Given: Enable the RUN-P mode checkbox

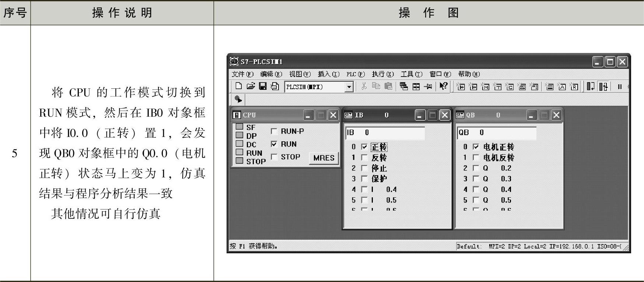Looking at the screenshot, I should [274, 131].
